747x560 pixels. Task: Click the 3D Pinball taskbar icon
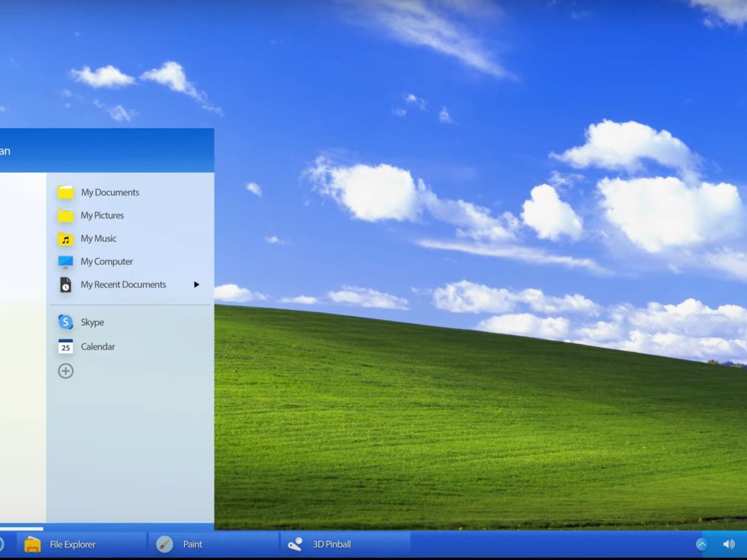tap(295, 544)
